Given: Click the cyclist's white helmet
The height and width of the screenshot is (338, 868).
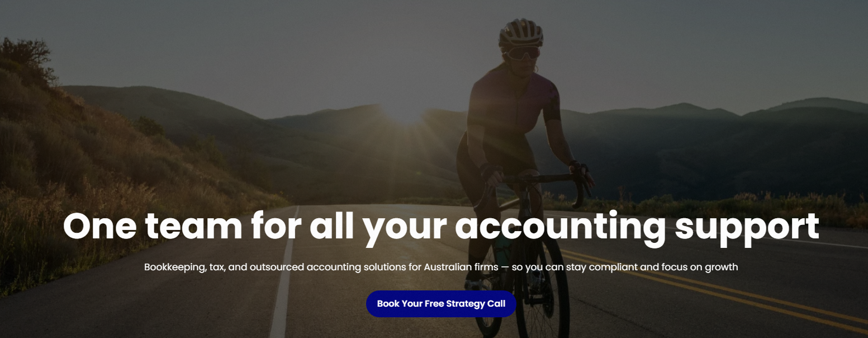Looking at the screenshot, I should click(520, 33).
